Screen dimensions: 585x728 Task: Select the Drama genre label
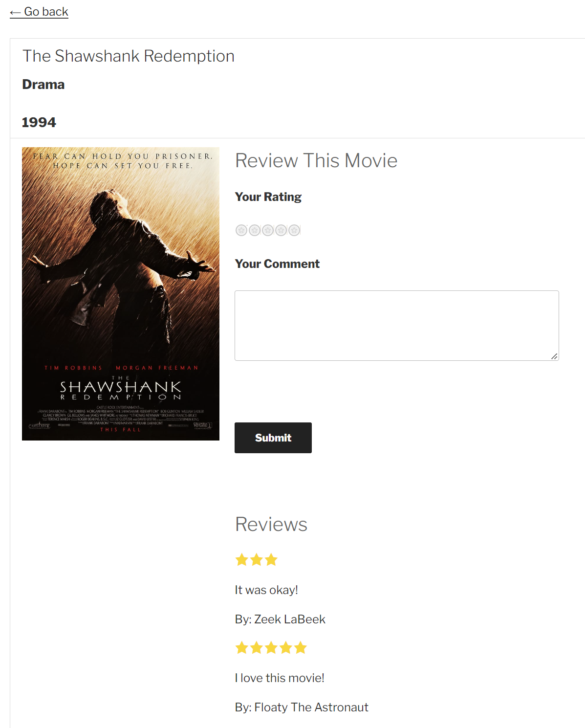[43, 85]
